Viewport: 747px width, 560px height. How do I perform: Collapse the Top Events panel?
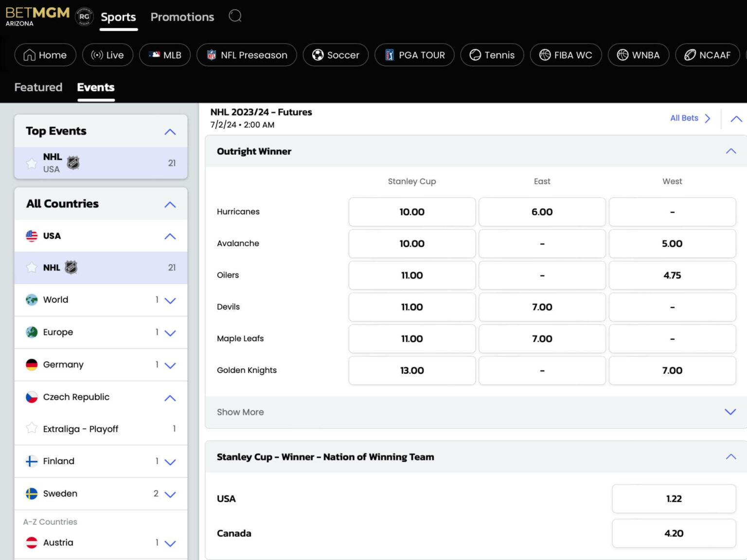point(170,132)
